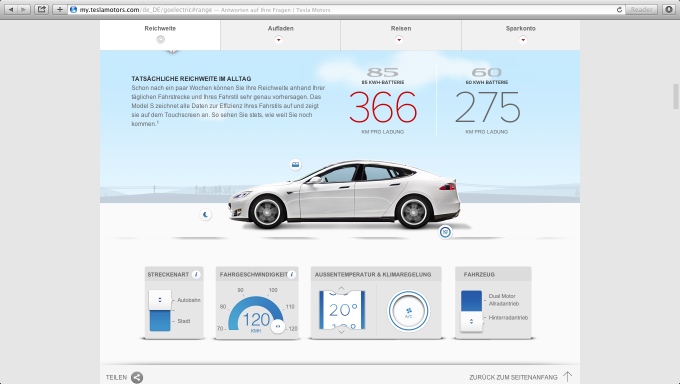Click the Teilen share icon
680x384 pixels.
point(137,377)
